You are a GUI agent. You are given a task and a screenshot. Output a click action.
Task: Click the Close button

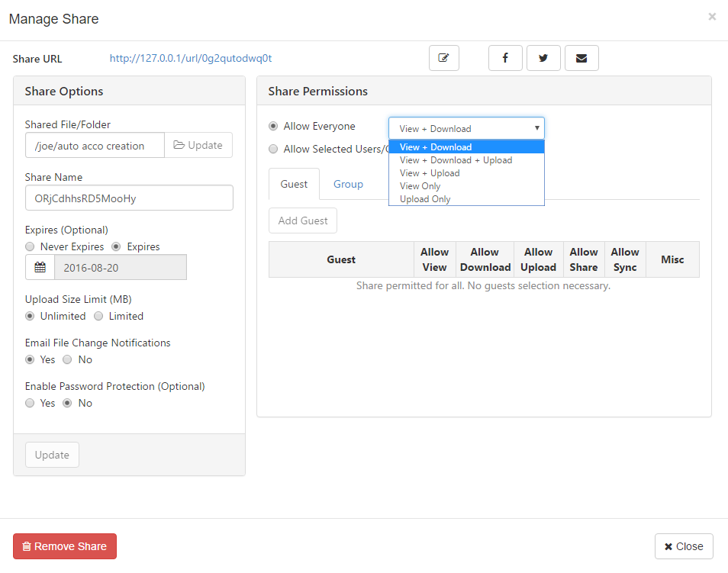(x=684, y=546)
